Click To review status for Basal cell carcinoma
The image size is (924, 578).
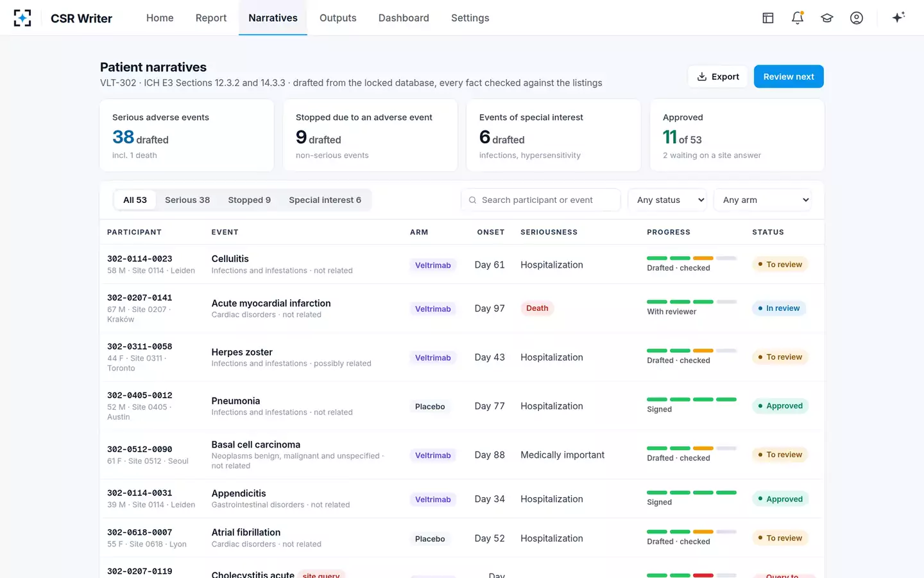coord(780,455)
